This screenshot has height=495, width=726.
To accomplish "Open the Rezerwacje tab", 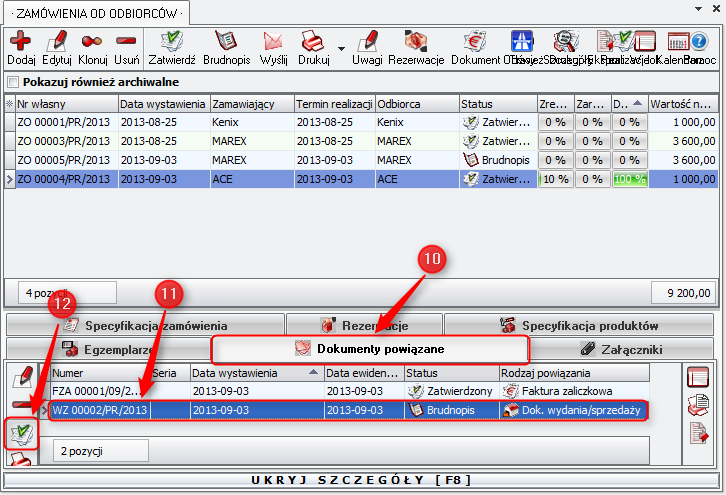I will click(364, 326).
